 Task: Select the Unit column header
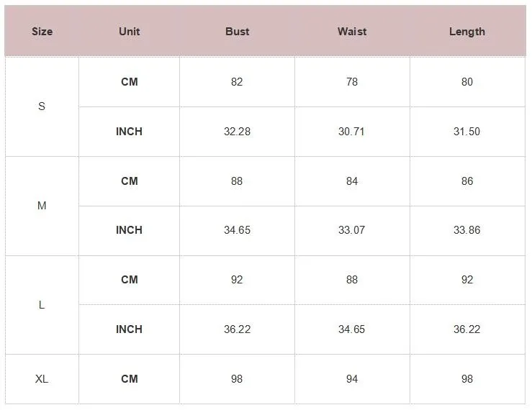tap(130, 32)
